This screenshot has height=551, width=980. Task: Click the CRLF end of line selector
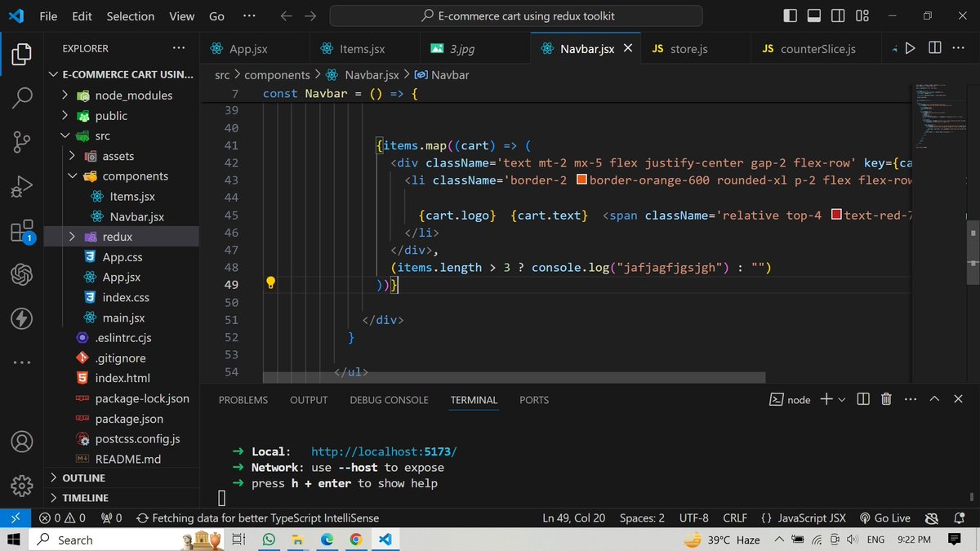pos(735,518)
